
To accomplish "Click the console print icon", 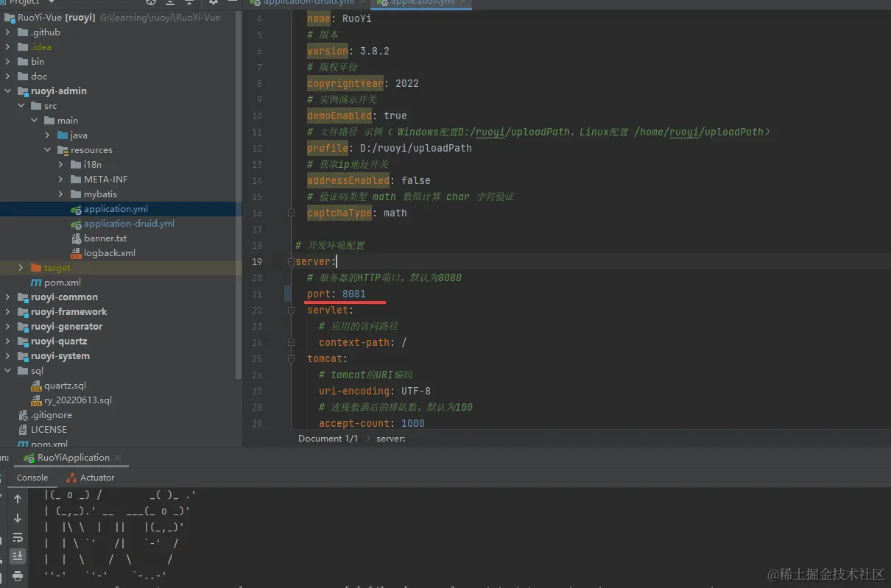I will pyautogui.click(x=18, y=575).
